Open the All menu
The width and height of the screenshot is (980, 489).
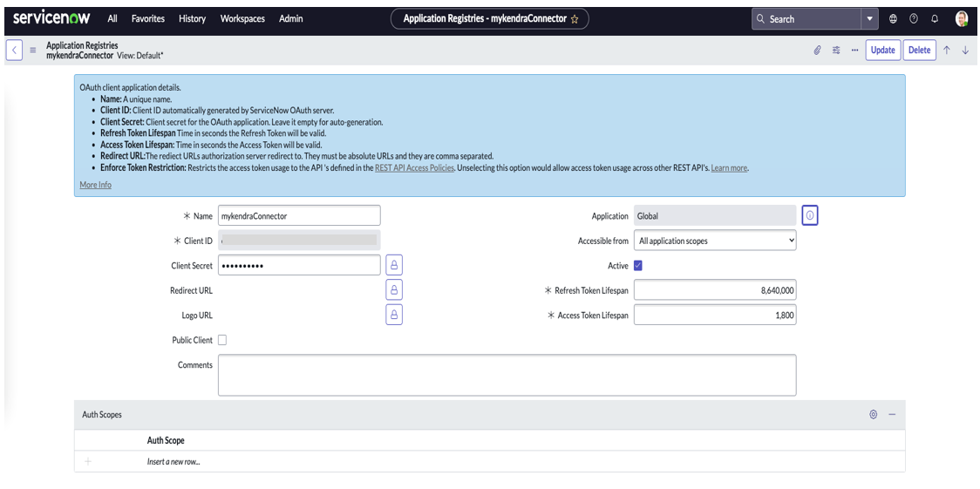pos(112,18)
